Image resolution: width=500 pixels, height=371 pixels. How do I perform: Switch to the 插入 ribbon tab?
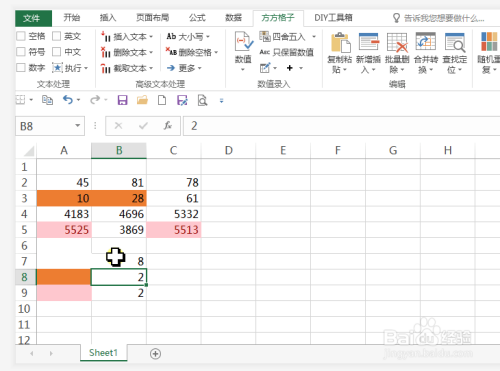click(108, 18)
